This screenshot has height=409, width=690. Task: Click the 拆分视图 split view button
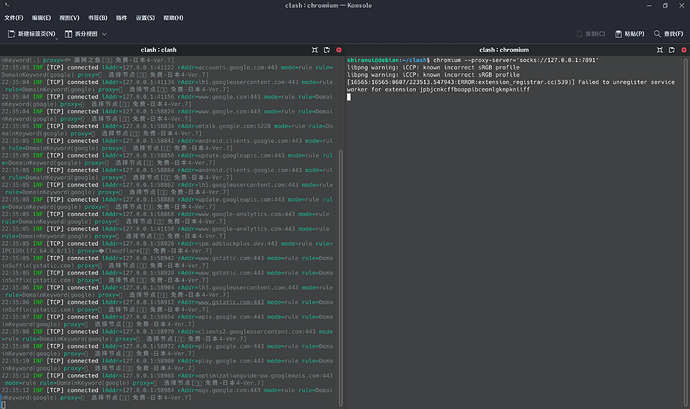point(81,34)
